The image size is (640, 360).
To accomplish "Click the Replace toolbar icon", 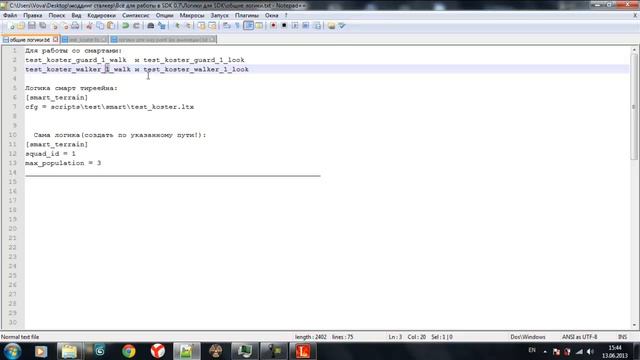I will click(x=162, y=26).
